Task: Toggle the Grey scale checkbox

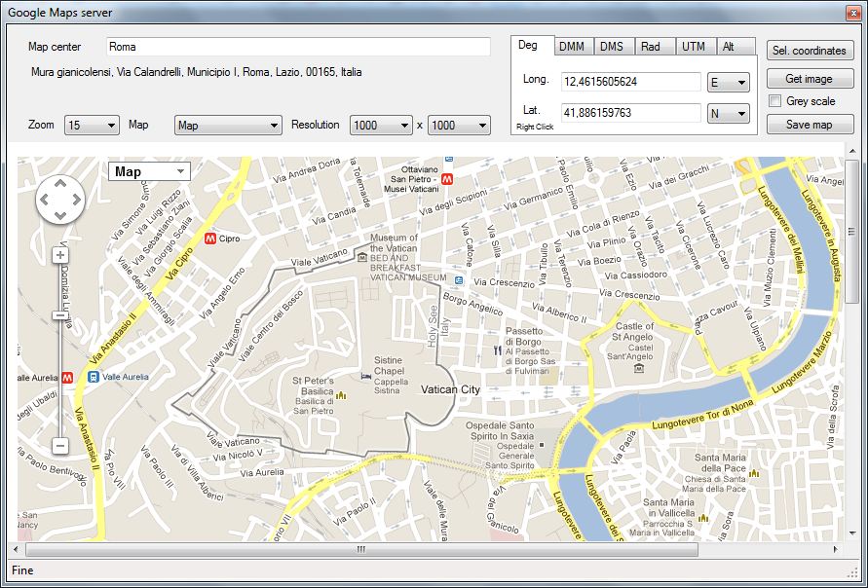Action: coord(775,101)
